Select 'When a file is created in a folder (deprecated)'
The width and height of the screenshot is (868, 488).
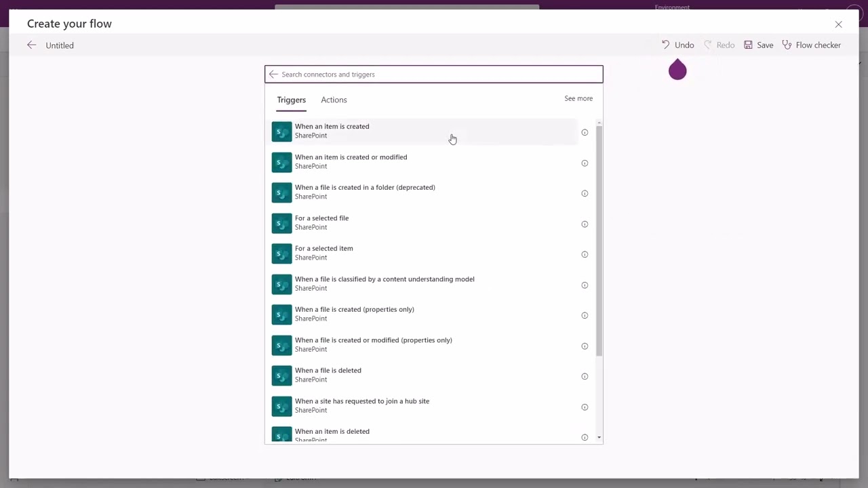pos(424,192)
